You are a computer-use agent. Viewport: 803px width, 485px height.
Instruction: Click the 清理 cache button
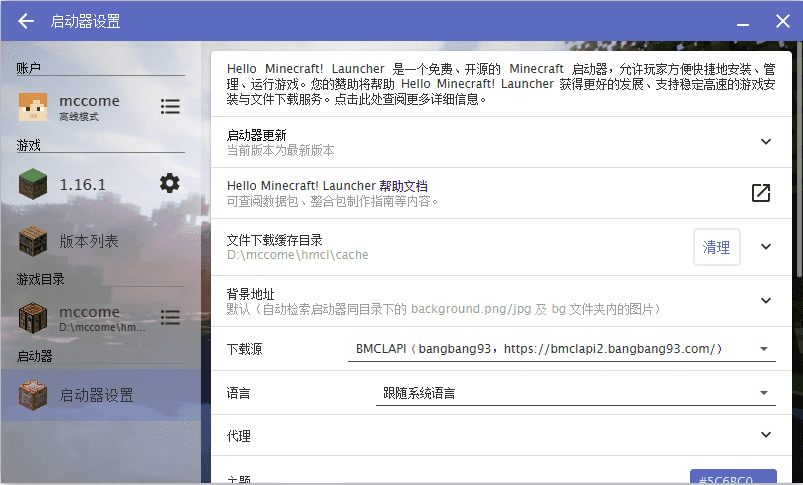point(716,247)
